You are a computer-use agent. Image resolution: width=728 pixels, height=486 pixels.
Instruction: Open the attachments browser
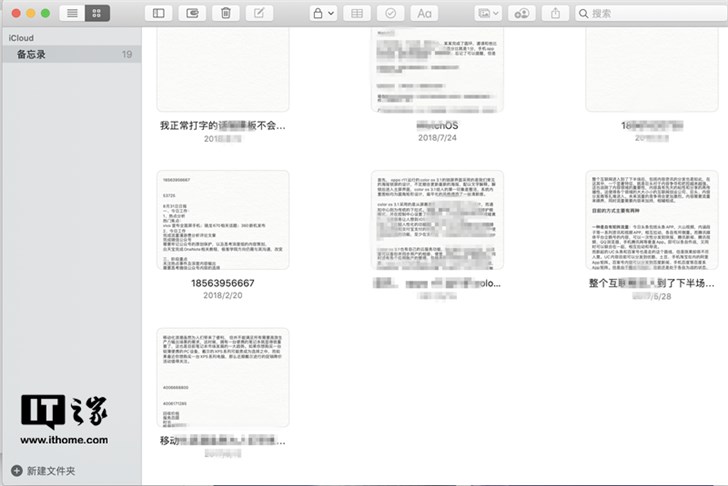coord(192,13)
